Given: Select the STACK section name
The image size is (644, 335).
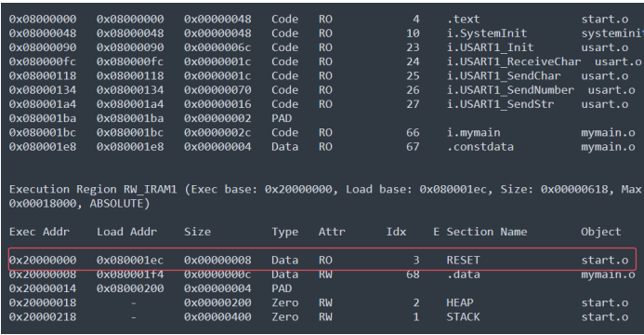Looking at the screenshot, I should pos(464,317).
